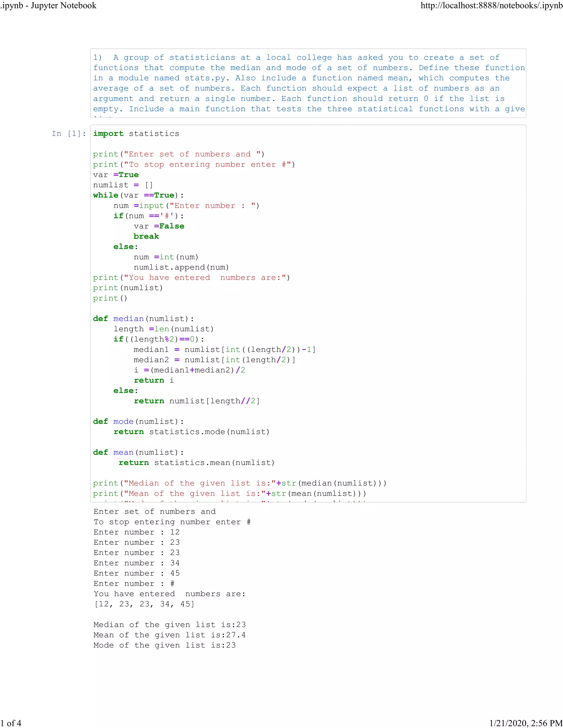Select the In [1] cell prompt

pos(69,134)
